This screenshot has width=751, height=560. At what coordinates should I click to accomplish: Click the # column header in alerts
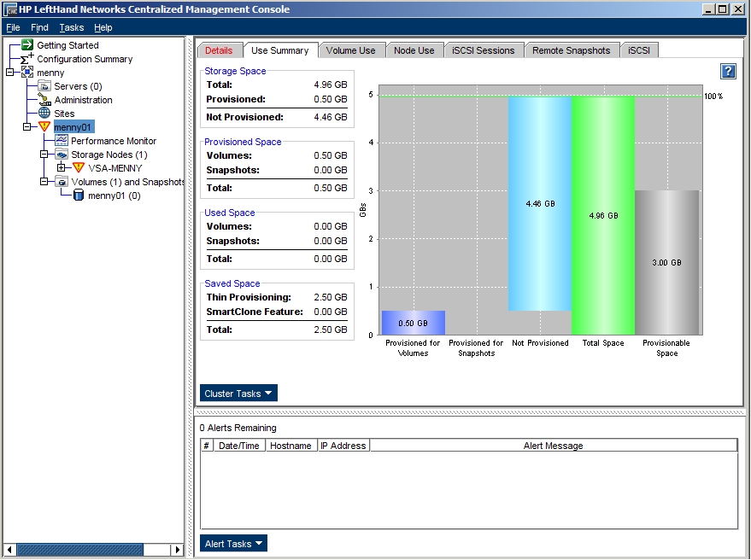207,446
